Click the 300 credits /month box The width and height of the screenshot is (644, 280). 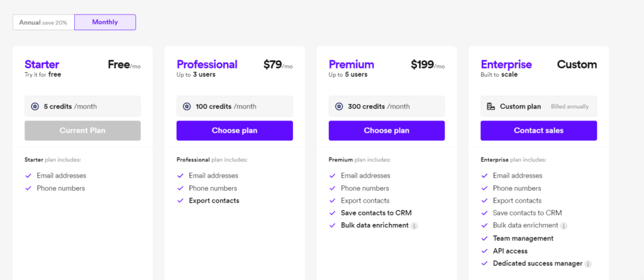click(x=387, y=107)
